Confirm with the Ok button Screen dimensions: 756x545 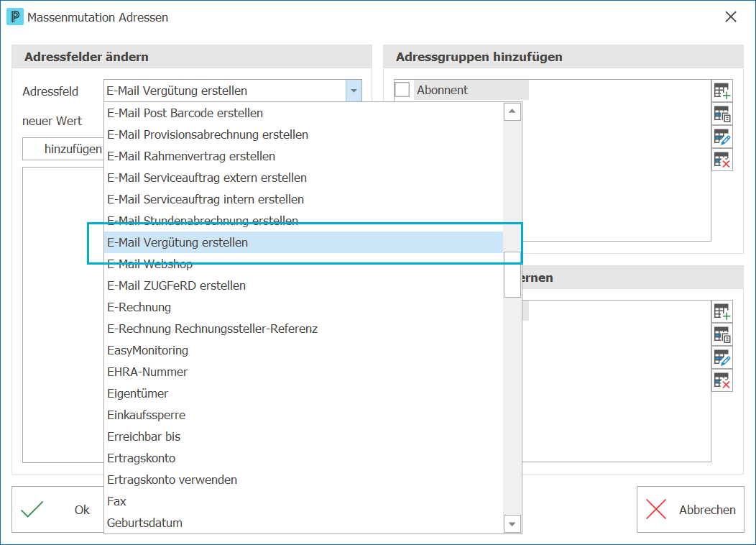[x=58, y=509]
